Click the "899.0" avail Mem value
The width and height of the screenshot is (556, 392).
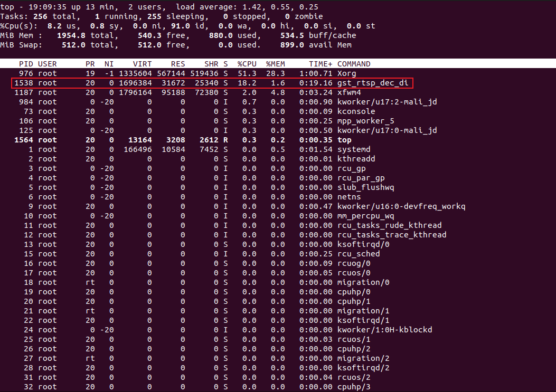(x=292, y=45)
